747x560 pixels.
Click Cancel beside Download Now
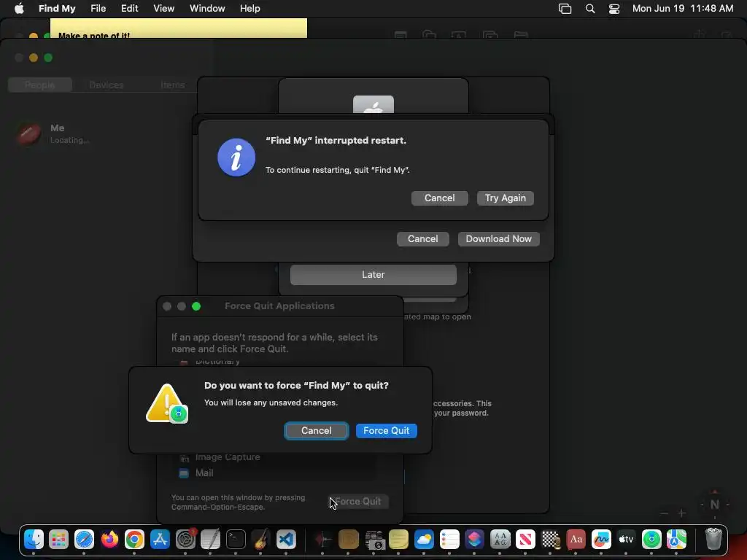[422, 239]
